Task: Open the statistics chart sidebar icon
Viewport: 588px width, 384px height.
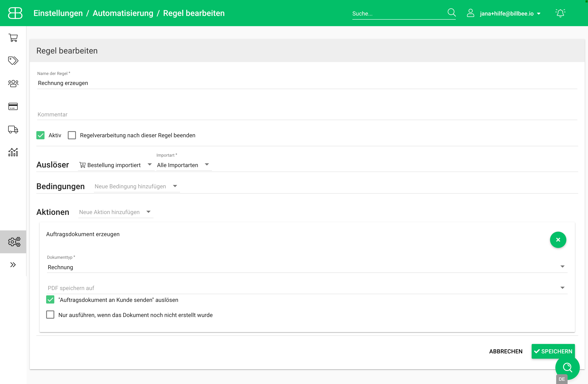Action: (x=13, y=152)
